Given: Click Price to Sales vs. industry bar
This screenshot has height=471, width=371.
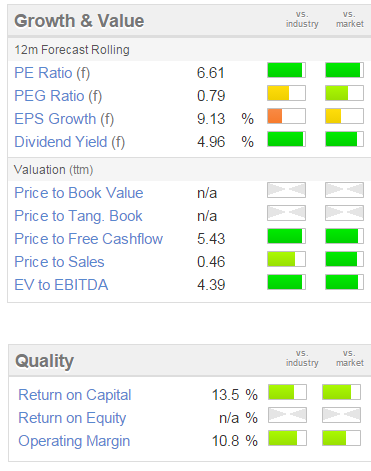Looking at the screenshot, I should click(x=286, y=259).
